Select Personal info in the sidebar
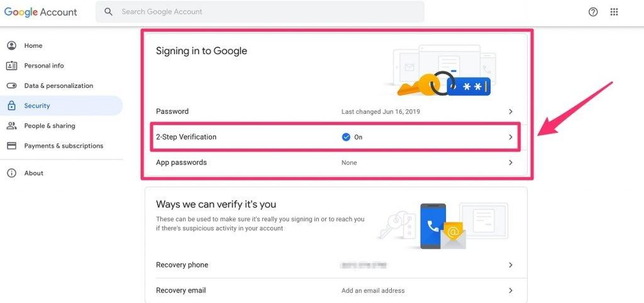This screenshot has height=303, width=644. (x=44, y=65)
